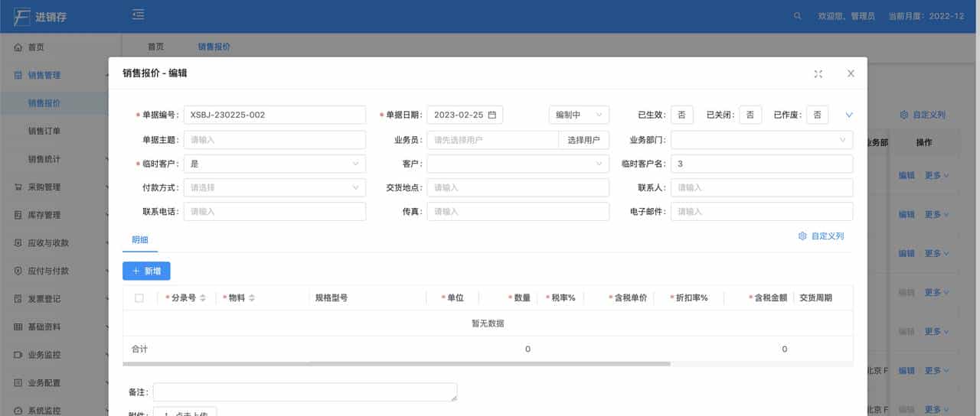Click the 点击上传 attachment button

[x=185, y=411]
